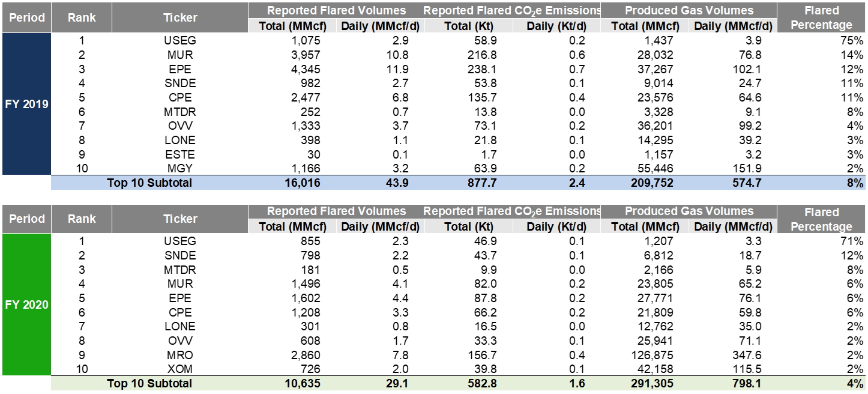
Task: Click SNDE's FY 2020 flared volume 798
Action: 311,255
